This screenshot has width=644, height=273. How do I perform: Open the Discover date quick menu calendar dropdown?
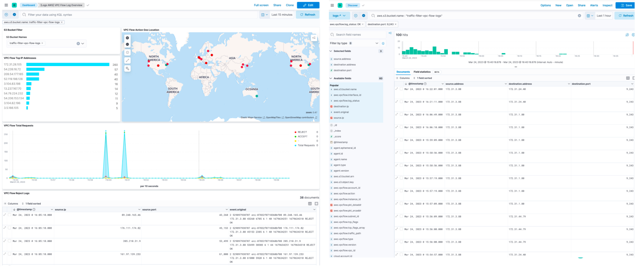pyautogui.click(x=590, y=15)
